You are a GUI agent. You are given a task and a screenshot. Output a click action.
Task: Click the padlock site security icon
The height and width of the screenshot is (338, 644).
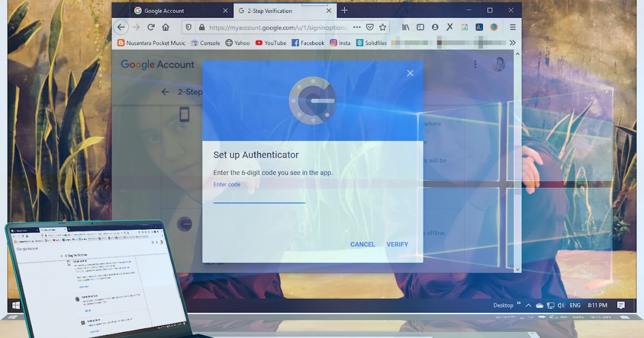tap(202, 27)
